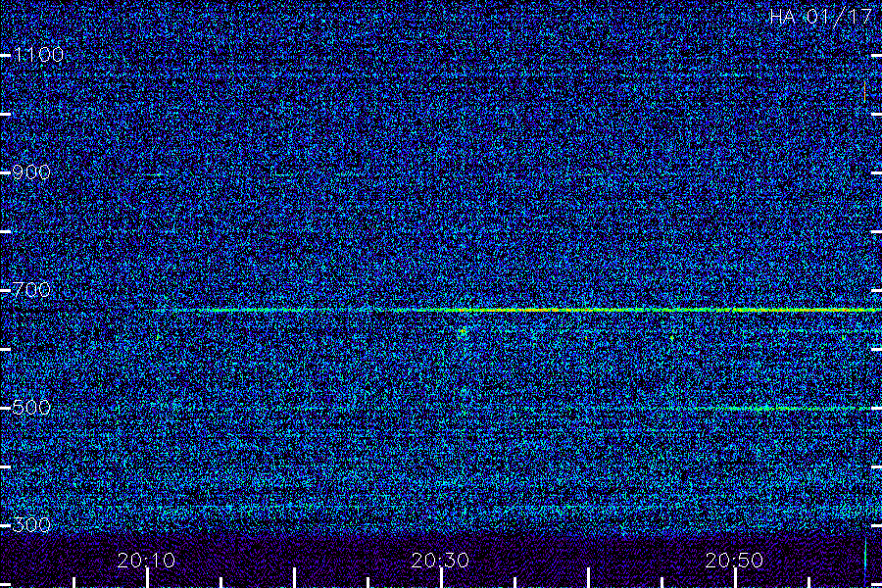Click the green blip below the main trace

pyautogui.click(x=463, y=332)
